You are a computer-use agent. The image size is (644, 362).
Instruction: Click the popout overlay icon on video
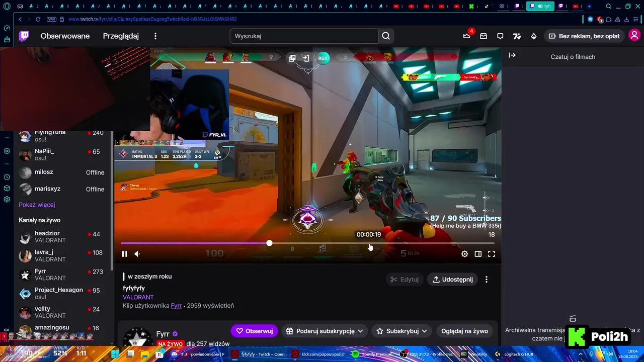click(x=292, y=58)
